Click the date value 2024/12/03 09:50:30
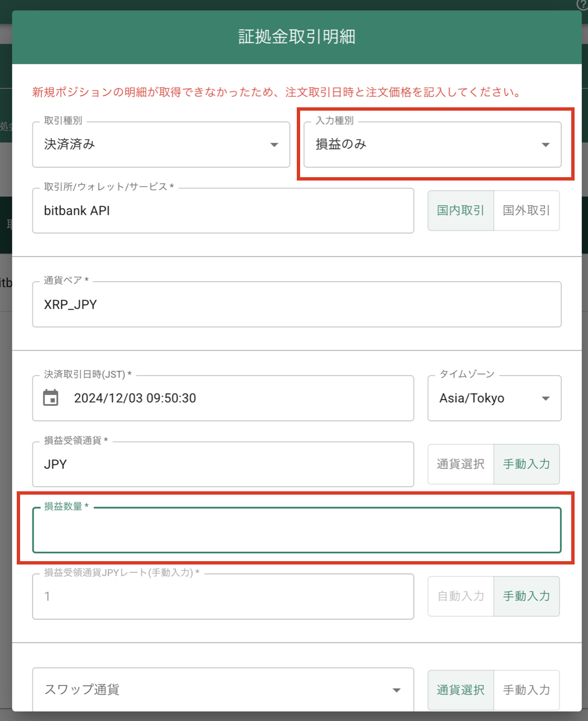The height and width of the screenshot is (721, 588). [x=135, y=398]
